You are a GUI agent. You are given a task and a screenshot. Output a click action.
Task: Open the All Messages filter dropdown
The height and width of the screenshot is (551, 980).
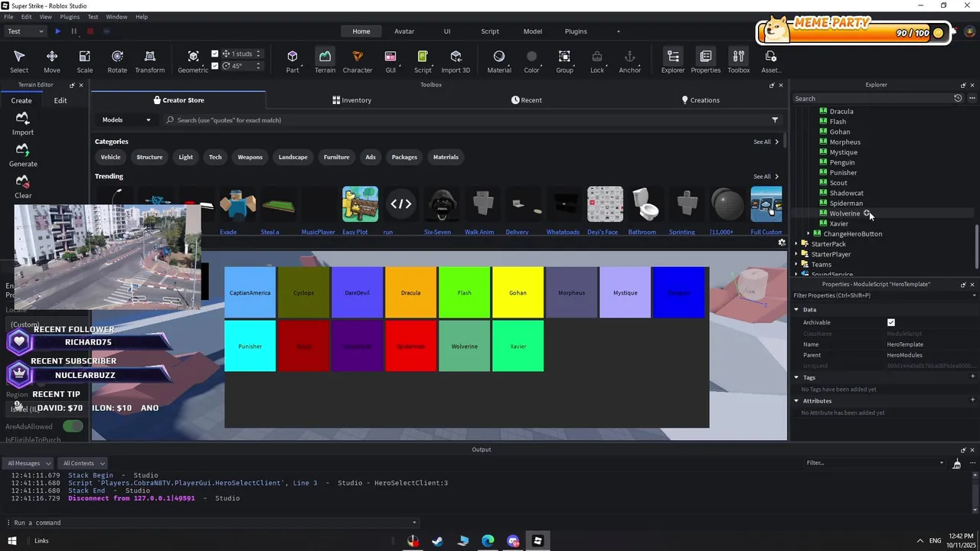[28, 463]
